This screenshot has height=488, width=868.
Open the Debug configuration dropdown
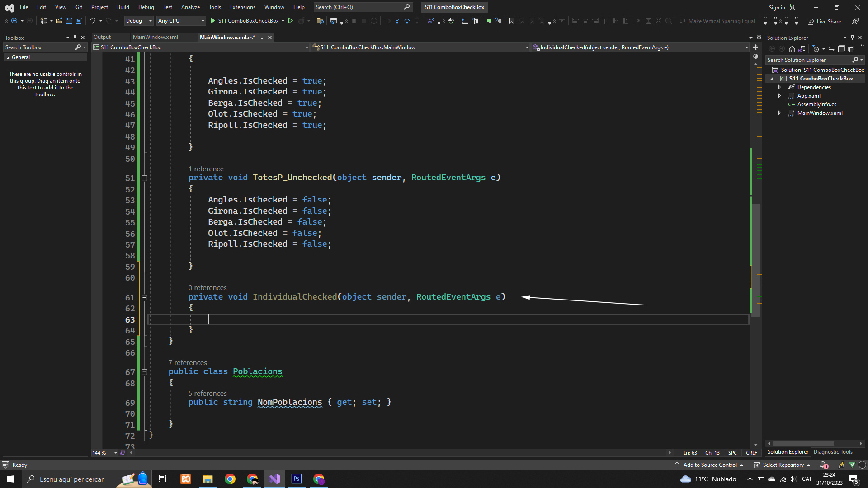(x=139, y=21)
